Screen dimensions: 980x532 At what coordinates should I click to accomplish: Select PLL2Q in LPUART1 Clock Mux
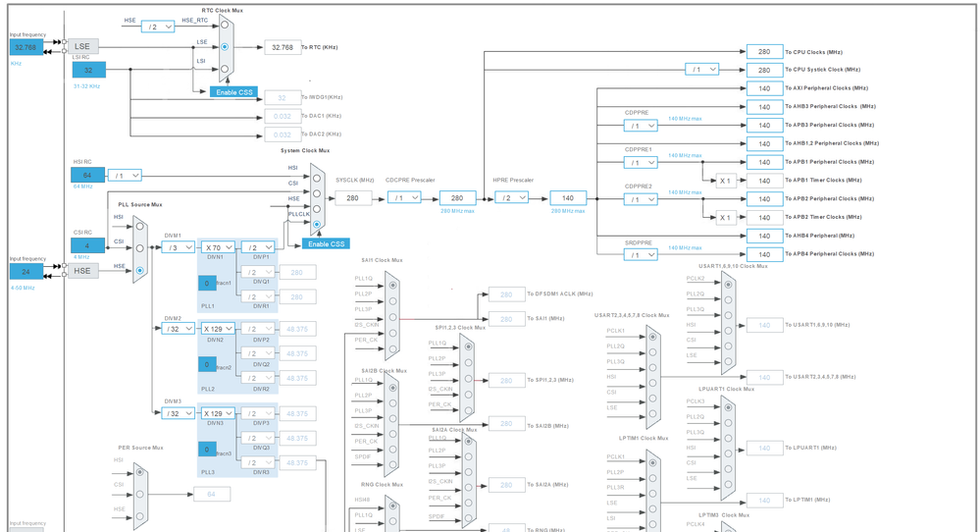(728, 423)
